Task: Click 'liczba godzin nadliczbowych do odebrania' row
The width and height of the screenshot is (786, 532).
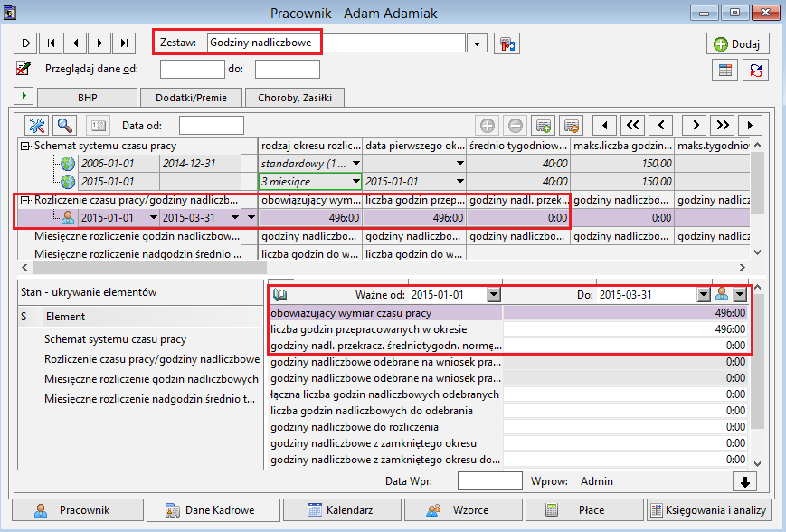Action: click(x=509, y=411)
